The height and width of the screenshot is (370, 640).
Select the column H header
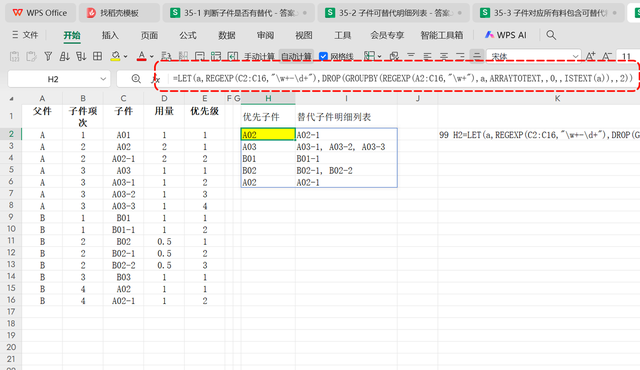pyautogui.click(x=268, y=98)
